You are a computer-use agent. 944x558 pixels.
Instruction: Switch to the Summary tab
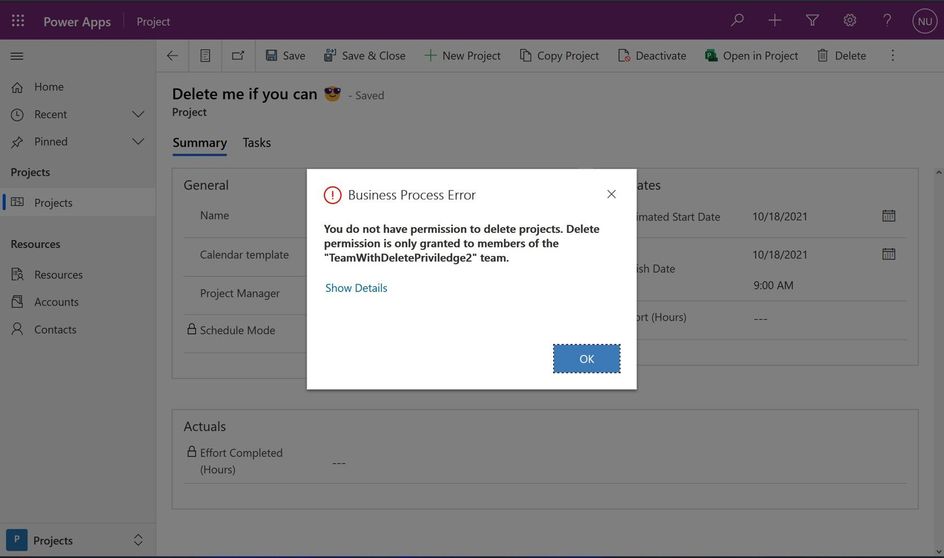[199, 143]
